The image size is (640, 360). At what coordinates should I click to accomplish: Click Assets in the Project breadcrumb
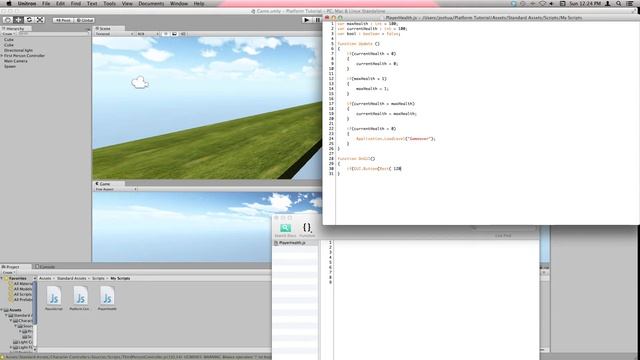point(45,278)
